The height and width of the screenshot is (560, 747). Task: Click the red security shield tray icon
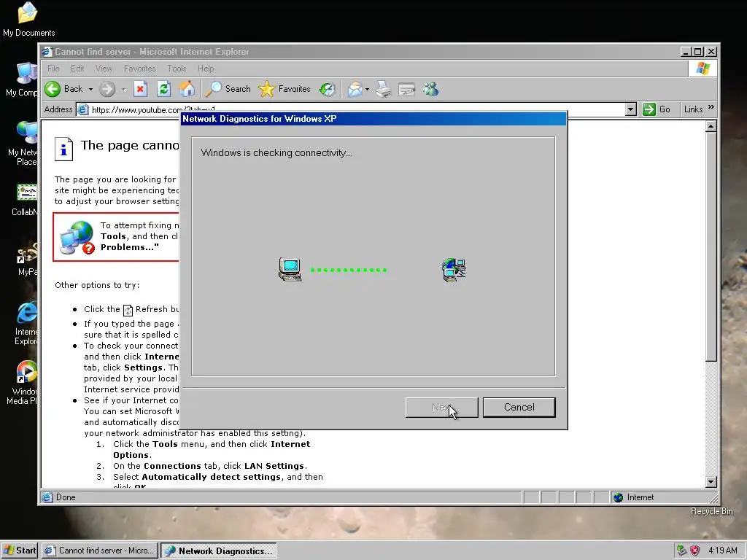(695, 551)
